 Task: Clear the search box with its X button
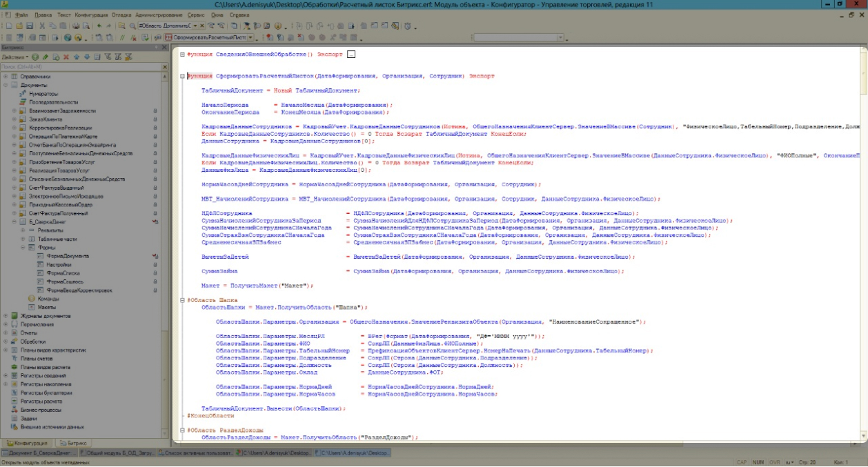coord(165,67)
